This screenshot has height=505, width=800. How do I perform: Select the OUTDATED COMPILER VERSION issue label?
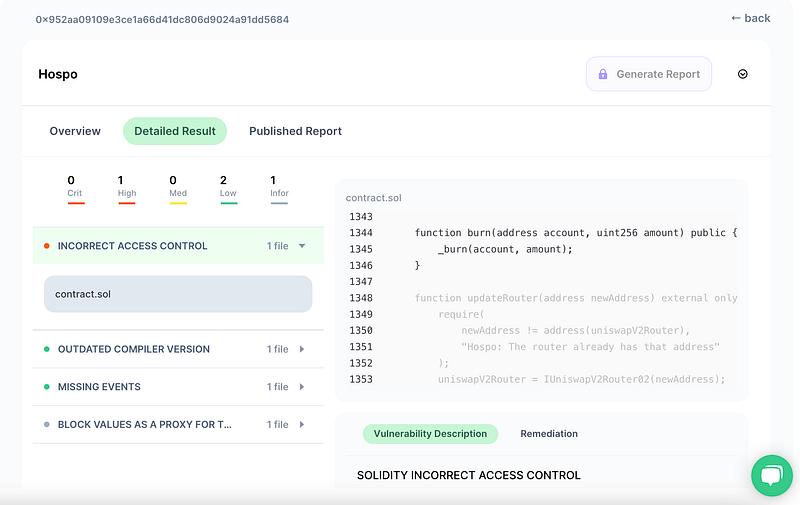coord(134,349)
